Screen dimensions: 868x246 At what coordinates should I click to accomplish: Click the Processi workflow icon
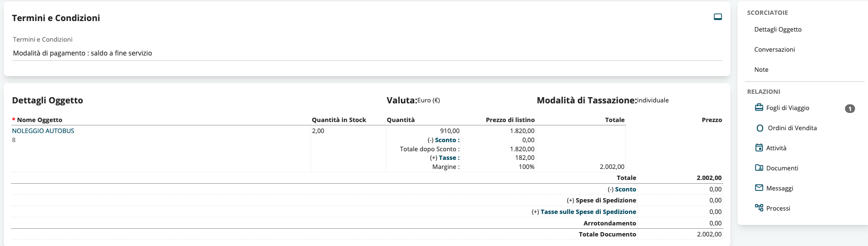click(759, 208)
